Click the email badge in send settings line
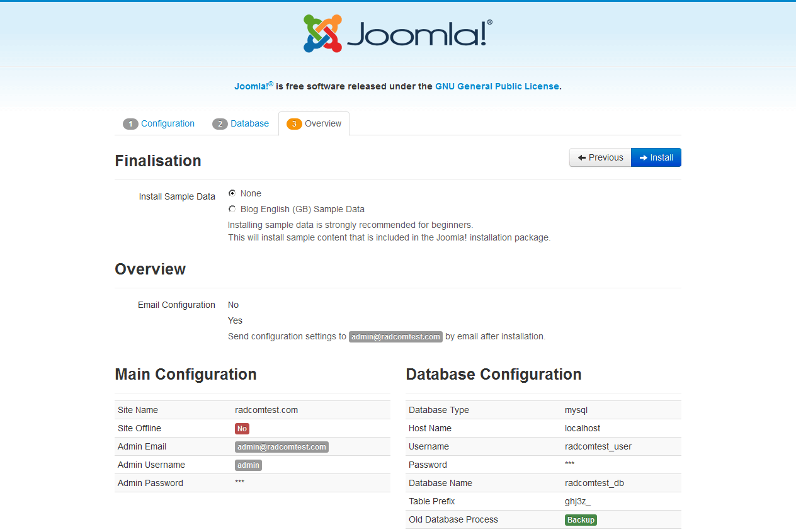Image resolution: width=796 pixels, height=532 pixels. click(x=395, y=337)
